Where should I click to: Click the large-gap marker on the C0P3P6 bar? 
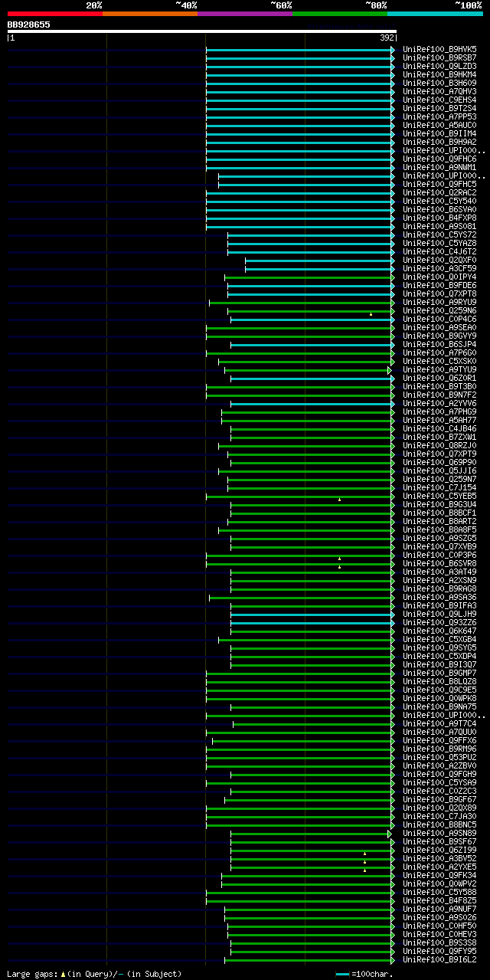click(339, 559)
